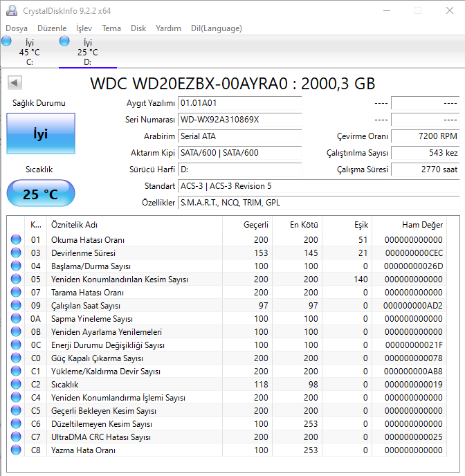Click status orb for Tarama Hatası Oranı

pos(16,292)
